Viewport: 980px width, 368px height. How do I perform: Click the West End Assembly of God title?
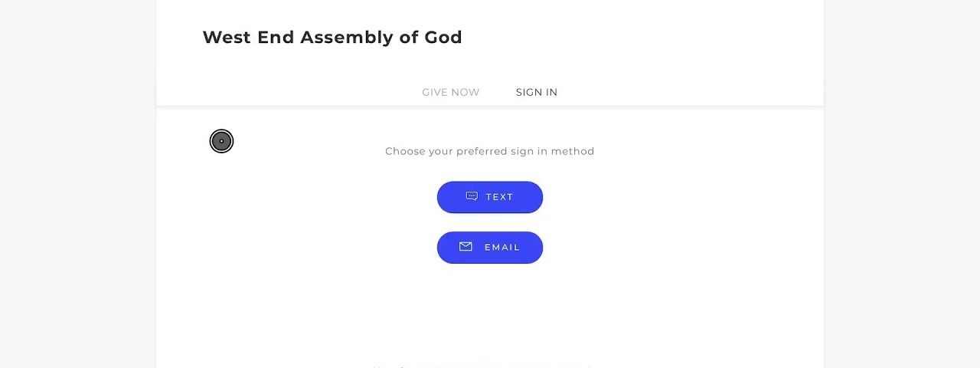332,38
